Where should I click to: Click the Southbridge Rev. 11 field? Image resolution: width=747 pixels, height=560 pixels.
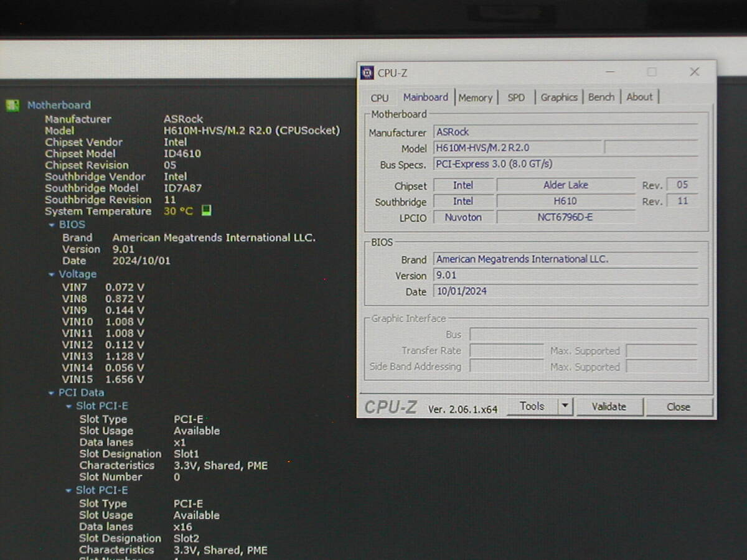[x=682, y=201]
